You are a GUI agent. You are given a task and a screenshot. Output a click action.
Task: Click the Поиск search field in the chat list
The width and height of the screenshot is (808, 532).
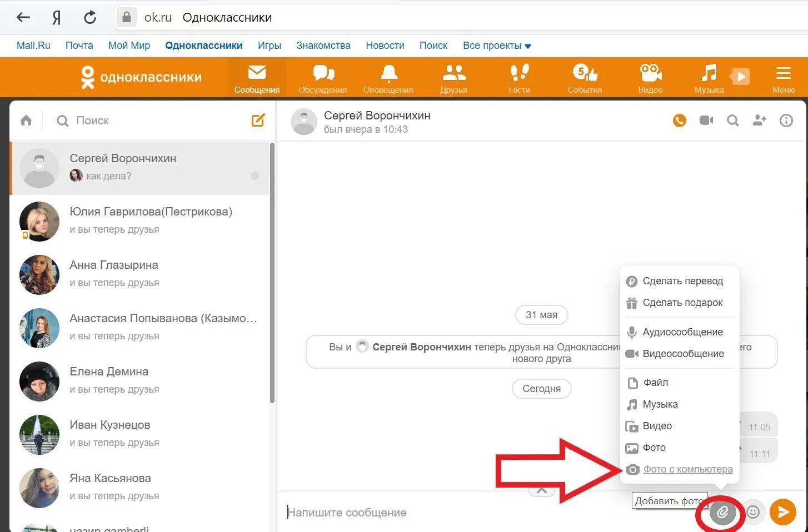pos(150,121)
